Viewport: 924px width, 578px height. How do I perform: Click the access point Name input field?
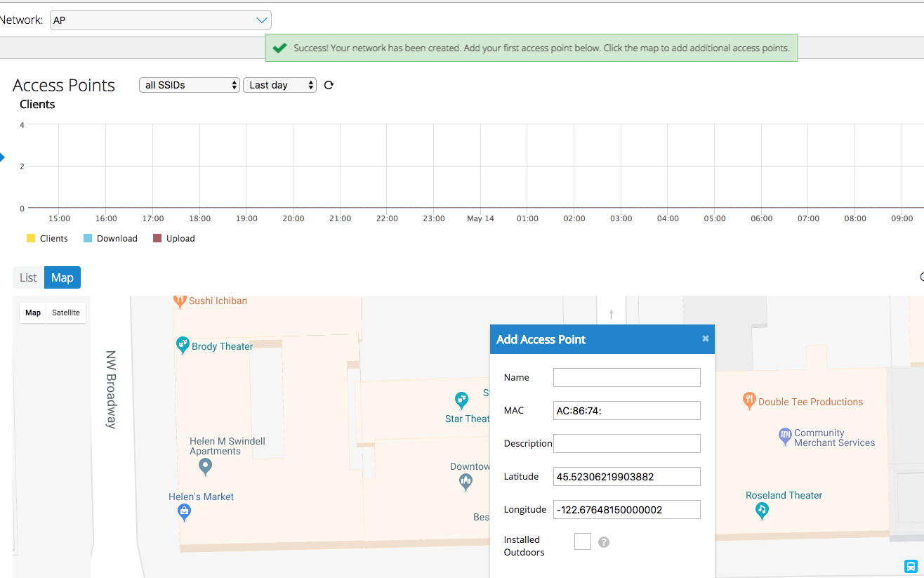[x=626, y=377]
